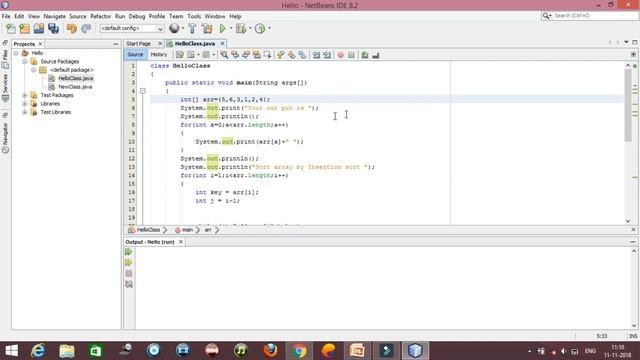640x360 pixels.
Task: Open the Team menu
Action: [176, 16]
